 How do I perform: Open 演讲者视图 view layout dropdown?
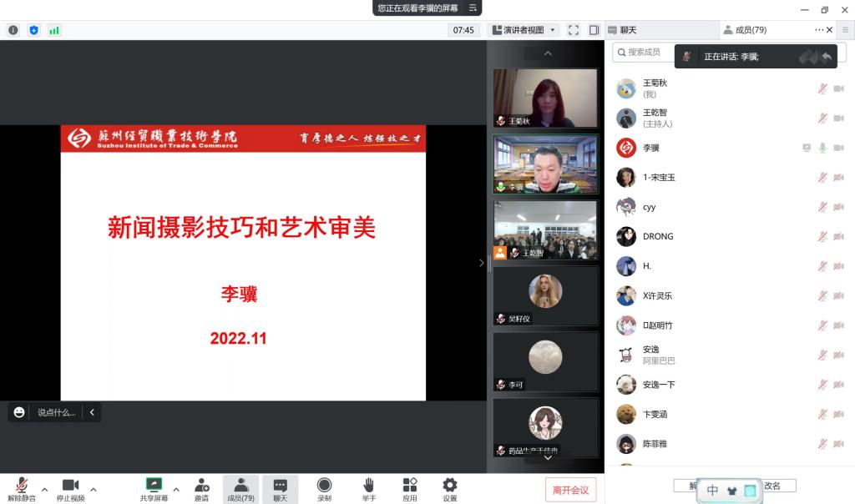pyautogui.click(x=524, y=30)
